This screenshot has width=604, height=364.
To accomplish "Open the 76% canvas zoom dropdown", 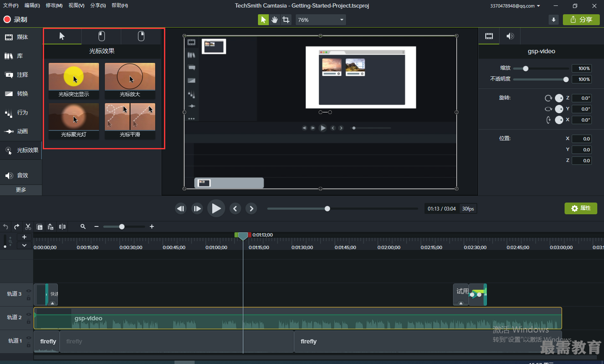I will click(321, 20).
